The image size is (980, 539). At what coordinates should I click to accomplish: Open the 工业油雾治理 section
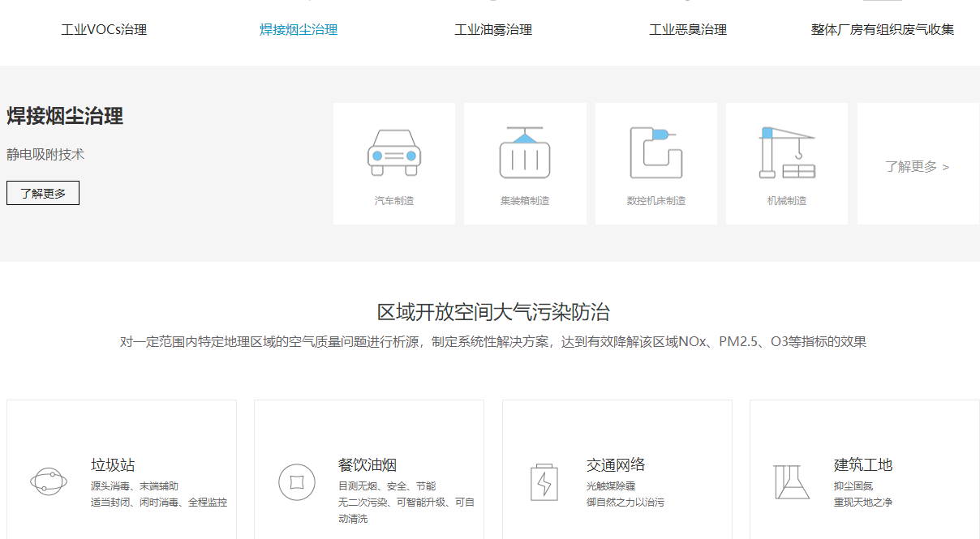click(493, 29)
